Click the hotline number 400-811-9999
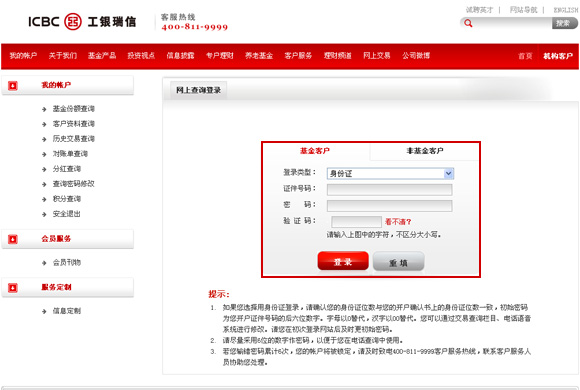Image resolution: width=580 pixels, height=390 pixels. click(x=195, y=27)
